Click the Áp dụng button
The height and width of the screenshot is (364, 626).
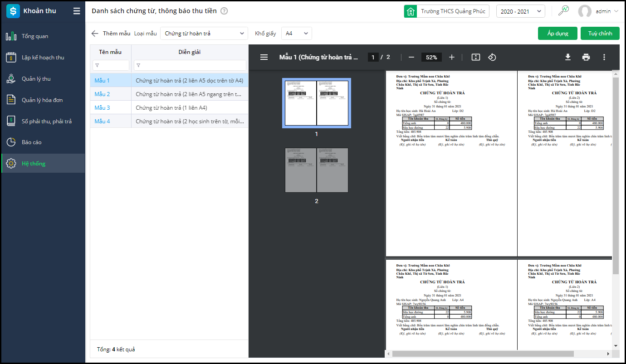[558, 33]
